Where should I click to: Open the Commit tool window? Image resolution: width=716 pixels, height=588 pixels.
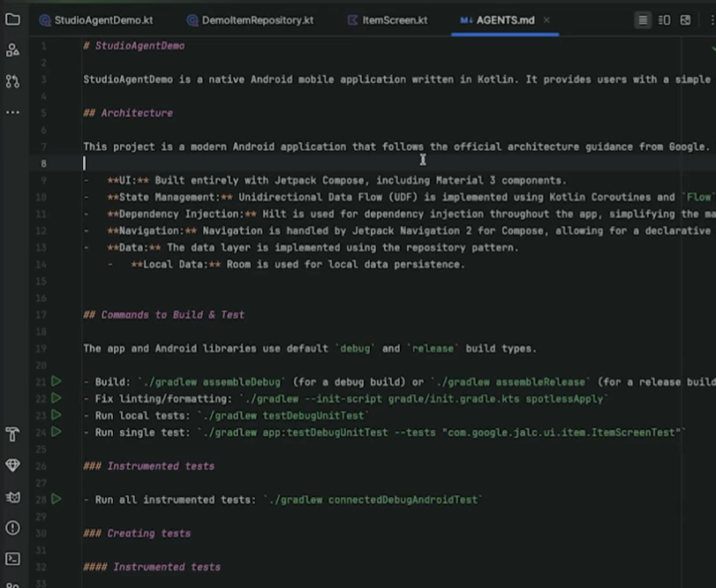(x=12, y=50)
